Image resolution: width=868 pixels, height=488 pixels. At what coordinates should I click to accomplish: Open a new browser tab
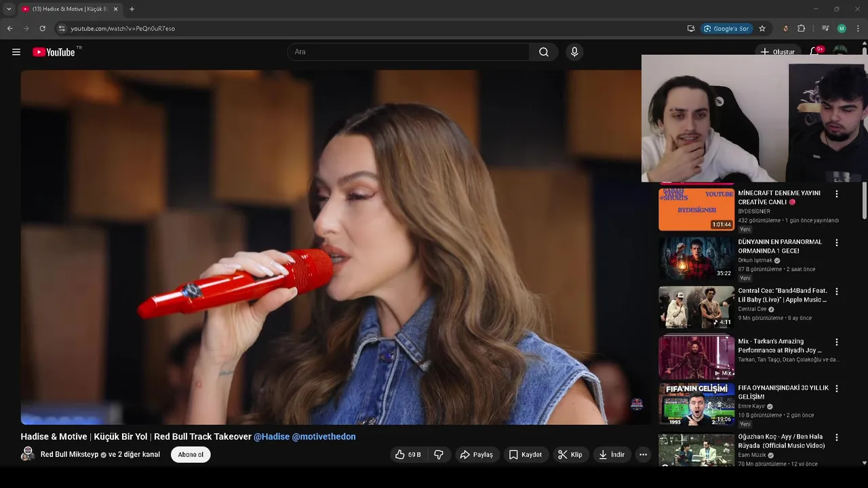132,9
